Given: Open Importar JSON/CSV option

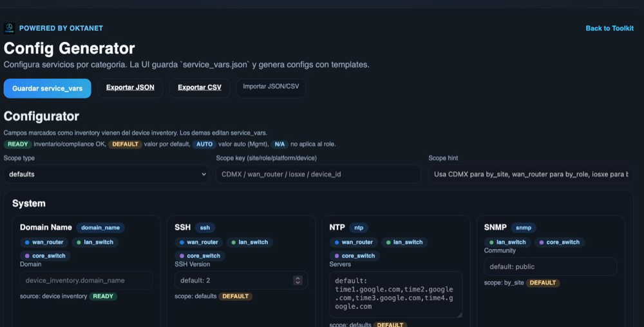Looking at the screenshot, I should pos(270,86).
